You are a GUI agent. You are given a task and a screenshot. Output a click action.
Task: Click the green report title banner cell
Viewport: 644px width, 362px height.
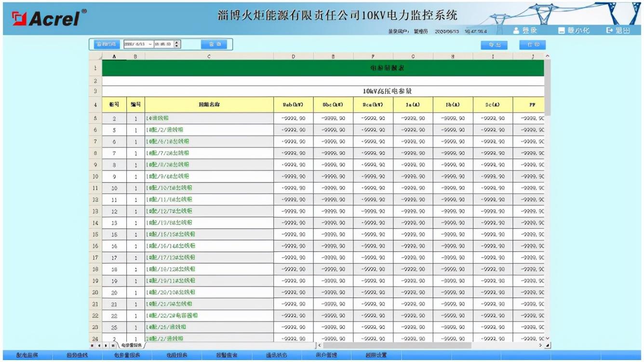323,68
